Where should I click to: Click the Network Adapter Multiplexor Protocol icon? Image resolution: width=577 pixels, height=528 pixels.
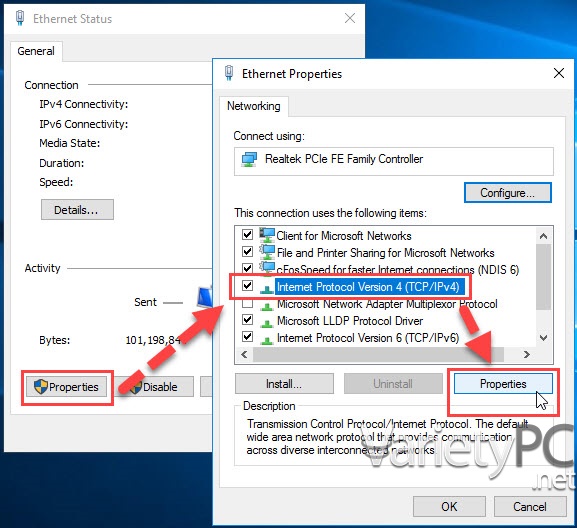click(x=267, y=306)
